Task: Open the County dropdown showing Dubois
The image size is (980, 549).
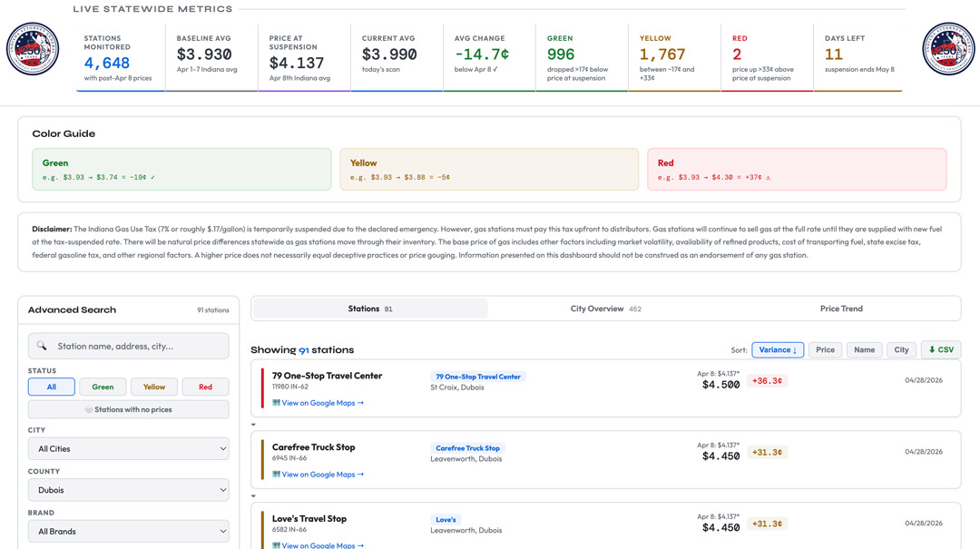Action: tap(128, 490)
